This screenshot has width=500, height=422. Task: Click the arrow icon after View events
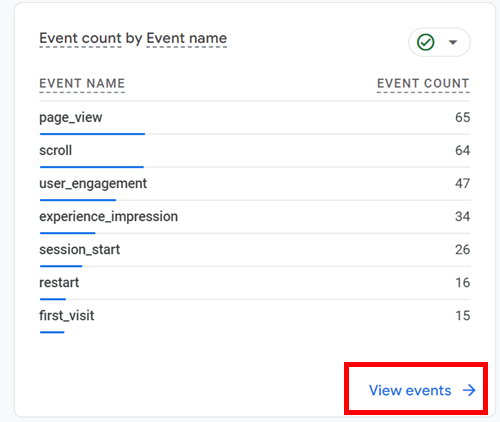(469, 390)
